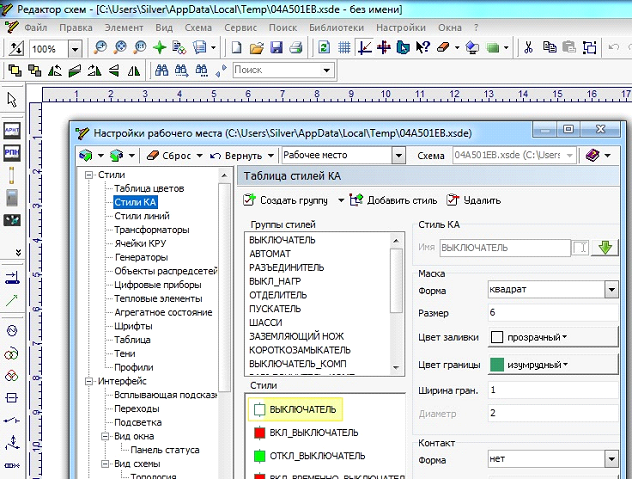632x479 pixels.
Task: Click the Удалить button
Action: tap(473, 200)
